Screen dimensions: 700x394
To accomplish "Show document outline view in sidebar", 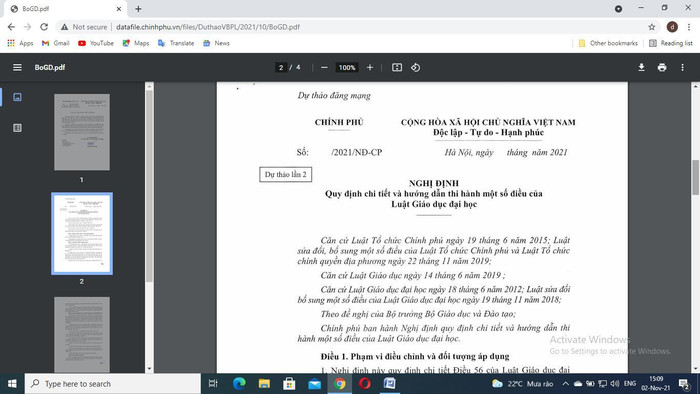I will click(17, 128).
